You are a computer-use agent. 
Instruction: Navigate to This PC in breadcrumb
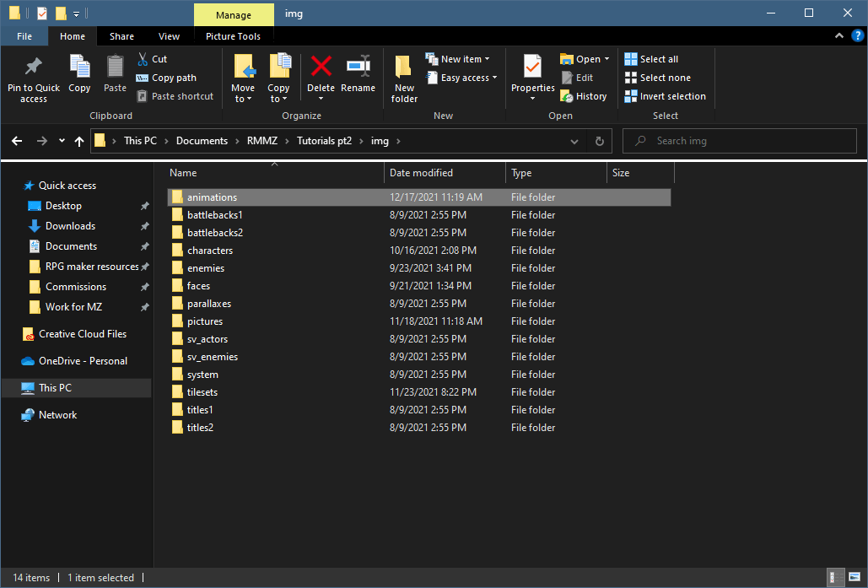coord(141,141)
